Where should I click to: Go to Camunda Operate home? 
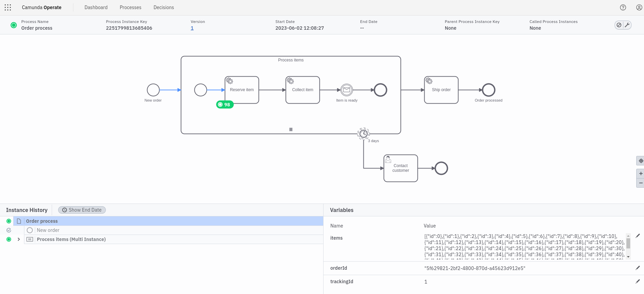coord(42,7)
